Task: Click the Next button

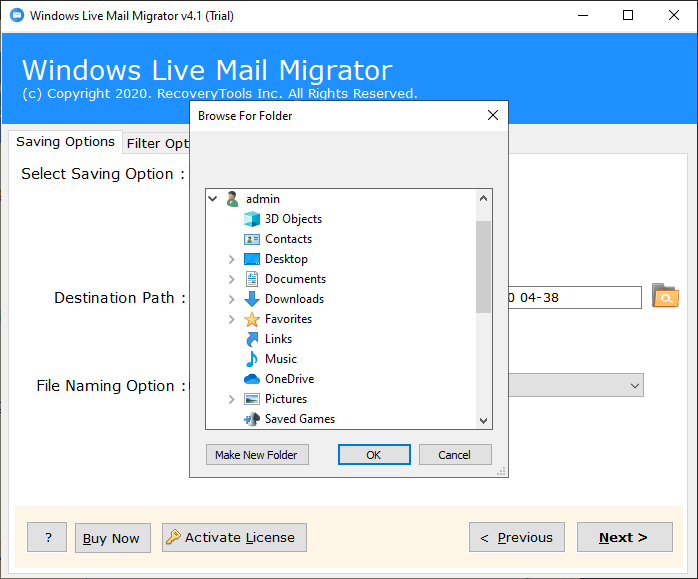Action: (625, 537)
